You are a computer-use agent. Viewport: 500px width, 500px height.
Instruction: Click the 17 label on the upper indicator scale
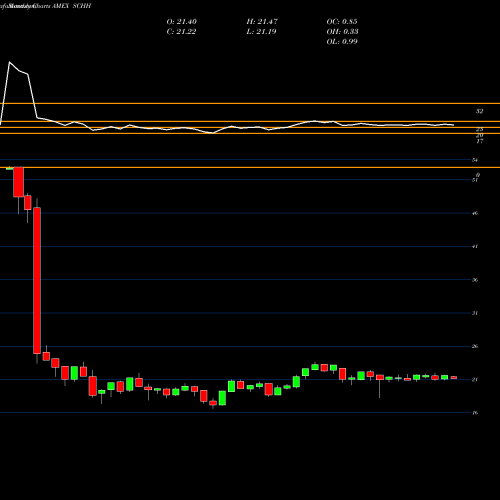pos(479,141)
